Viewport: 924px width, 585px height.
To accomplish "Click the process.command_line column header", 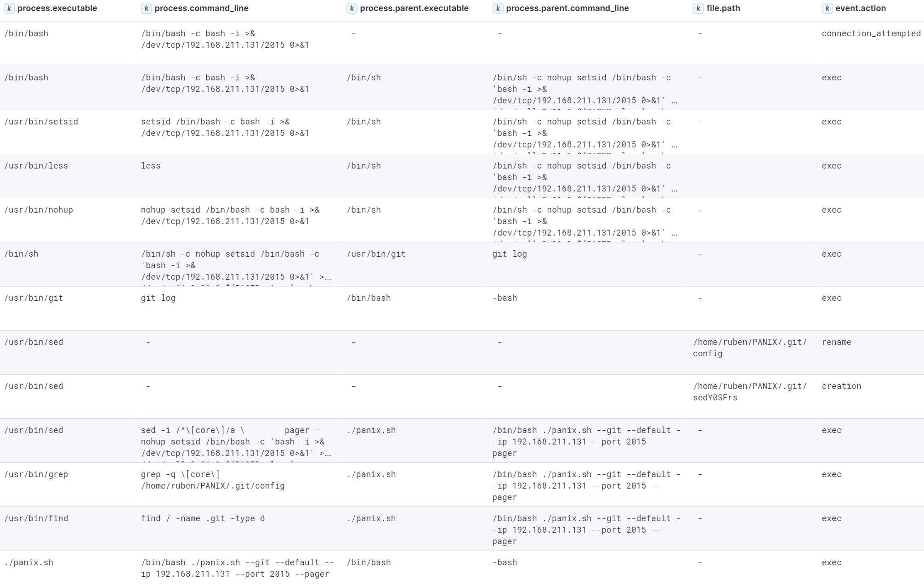I will (x=201, y=8).
